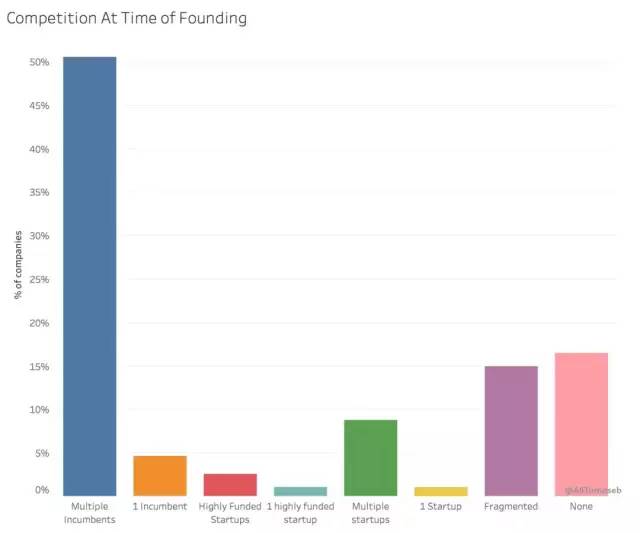This screenshot has height=533, width=640.
Task: Select the 15% y-axis tick label
Action: (39, 367)
